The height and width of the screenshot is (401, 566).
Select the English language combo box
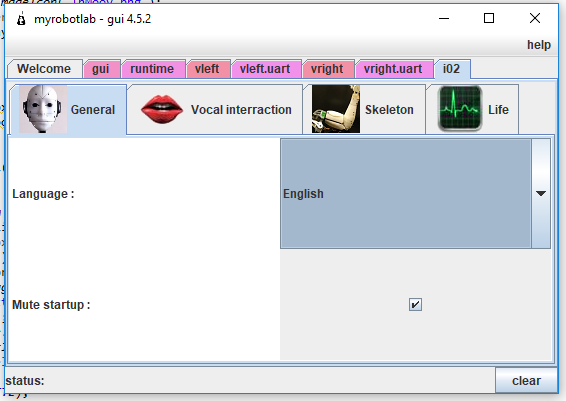(415, 193)
